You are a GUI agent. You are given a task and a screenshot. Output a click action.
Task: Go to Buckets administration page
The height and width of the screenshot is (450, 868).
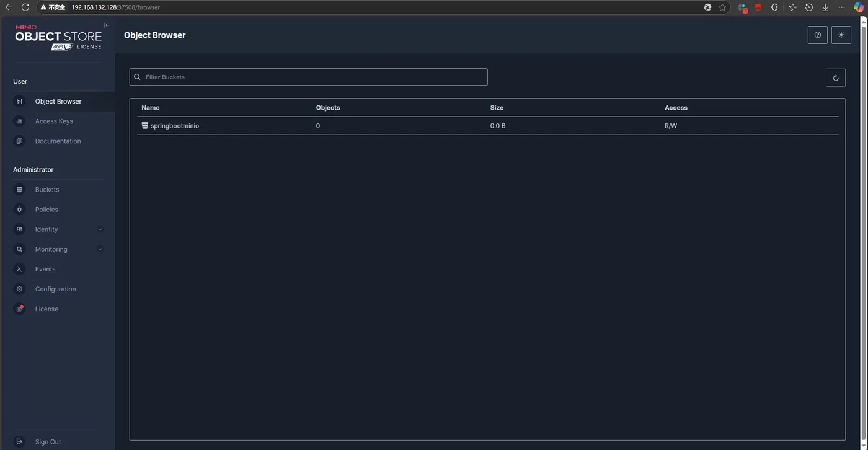[x=47, y=190]
